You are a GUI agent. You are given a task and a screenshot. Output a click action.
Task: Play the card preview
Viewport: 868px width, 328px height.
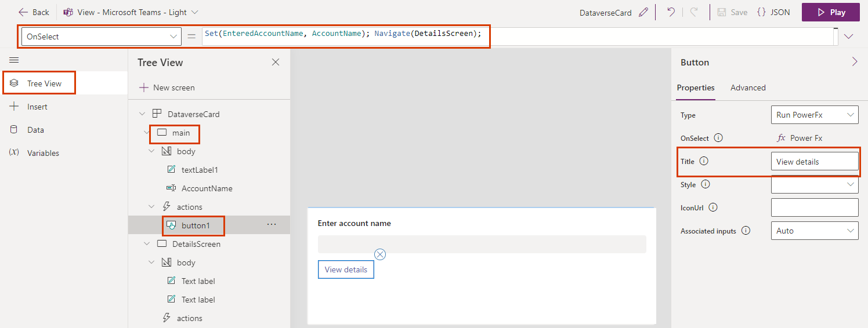pos(831,12)
